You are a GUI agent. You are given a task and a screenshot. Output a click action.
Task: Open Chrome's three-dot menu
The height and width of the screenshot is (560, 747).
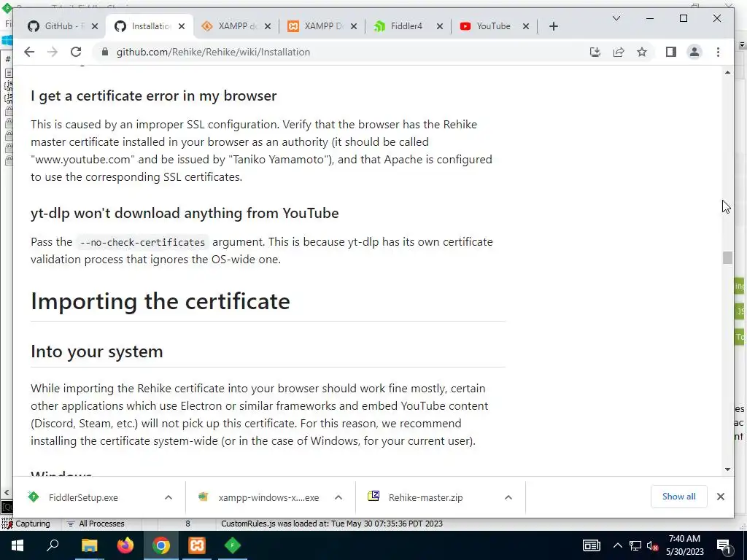(x=718, y=52)
